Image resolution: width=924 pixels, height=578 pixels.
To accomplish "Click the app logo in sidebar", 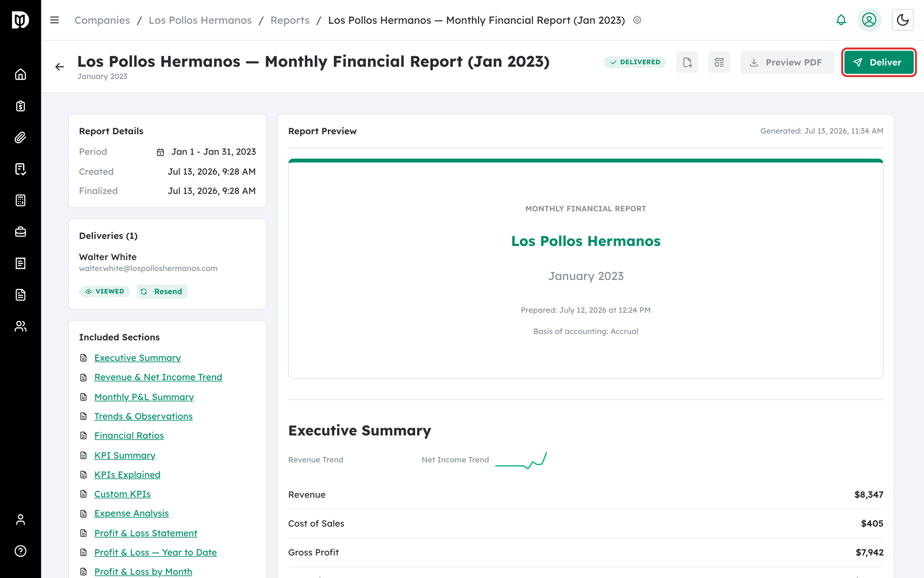I will click(20, 20).
